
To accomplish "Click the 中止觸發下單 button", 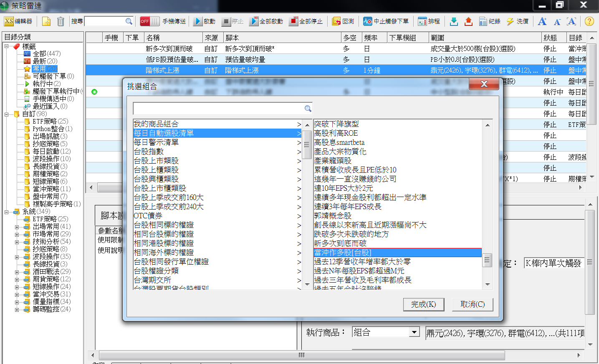I will point(386,21).
